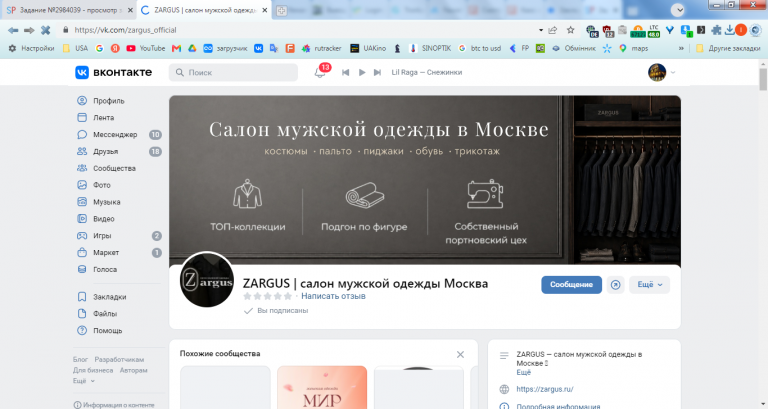Open the Профиль sidebar item
This screenshot has width=768, height=409.
101,101
